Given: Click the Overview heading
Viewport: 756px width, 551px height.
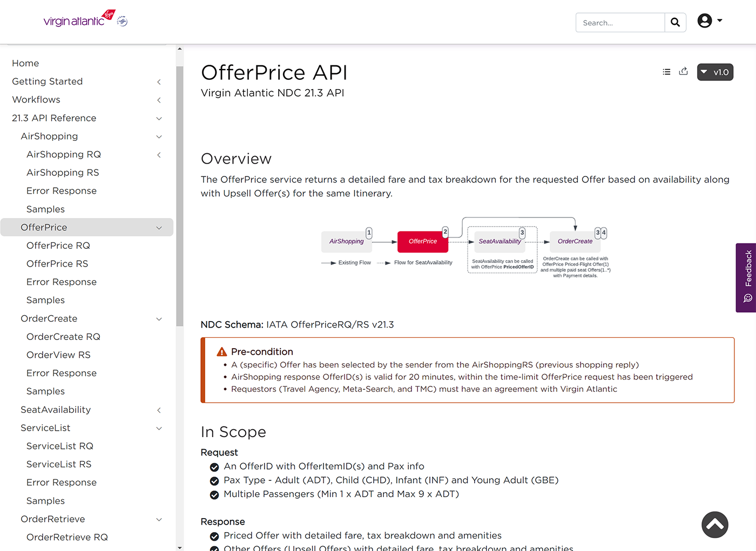Looking at the screenshot, I should pos(236,159).
